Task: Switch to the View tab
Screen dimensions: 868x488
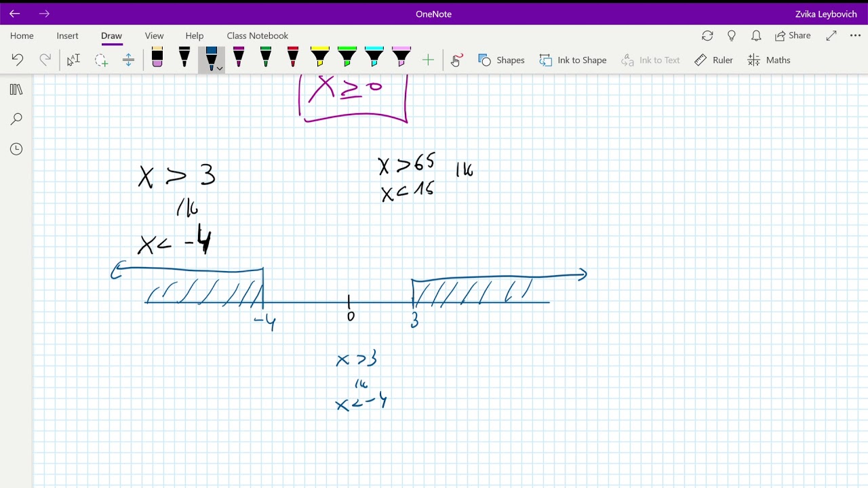Action: pyautogui.click(x=154, y=35)
